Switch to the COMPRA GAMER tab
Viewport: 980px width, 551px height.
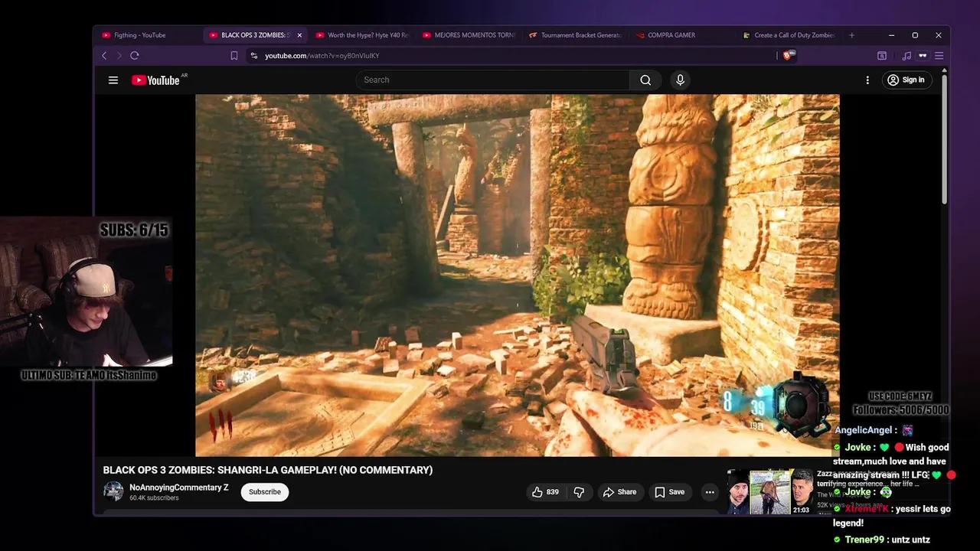681,35
